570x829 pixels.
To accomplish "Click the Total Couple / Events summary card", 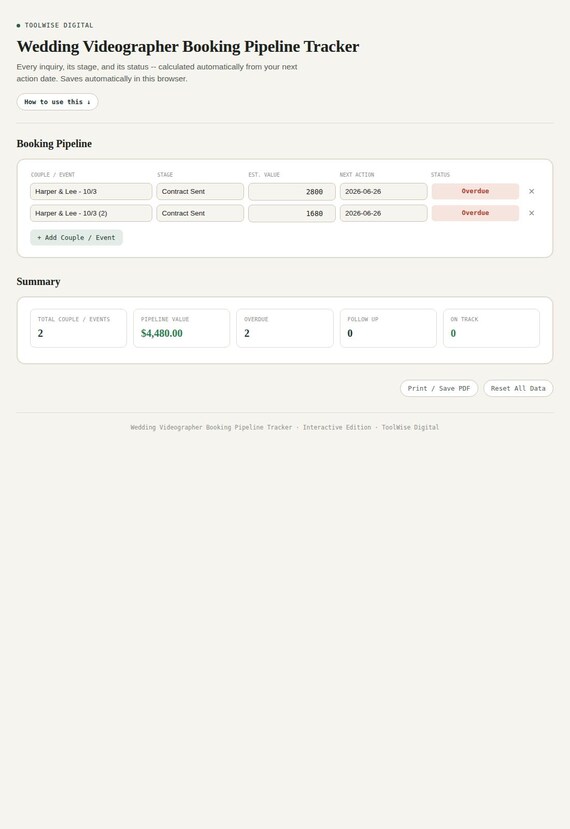I will 78,328.
